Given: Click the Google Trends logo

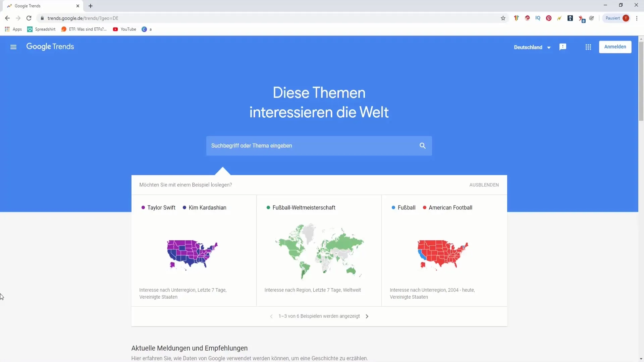Looking at the screenshot, I should 50,47.
